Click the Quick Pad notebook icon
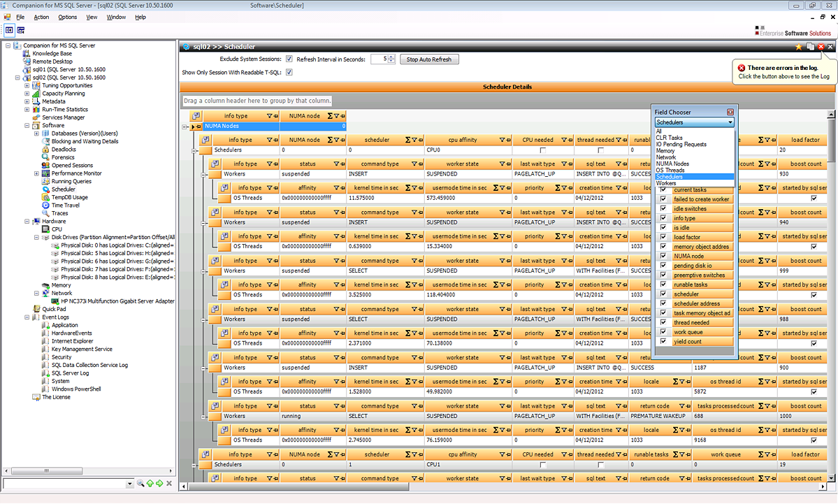The image size is (838, 504). (x=36, y=309)
